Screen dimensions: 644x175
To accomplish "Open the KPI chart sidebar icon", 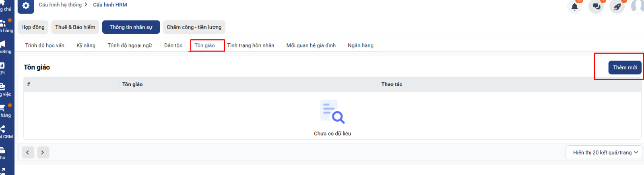I will pos(2,65).
